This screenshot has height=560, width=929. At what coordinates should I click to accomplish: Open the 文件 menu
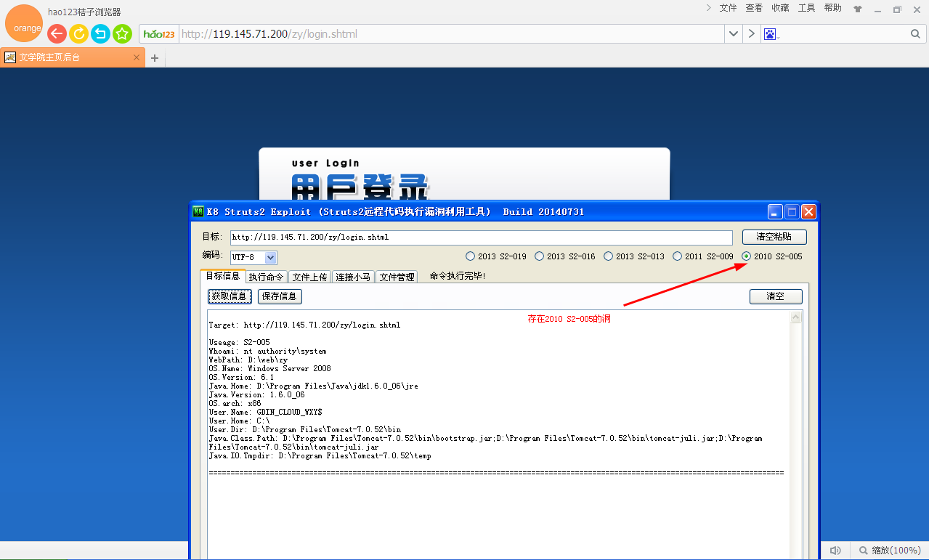pyautogui.click(x=728, y=8)
